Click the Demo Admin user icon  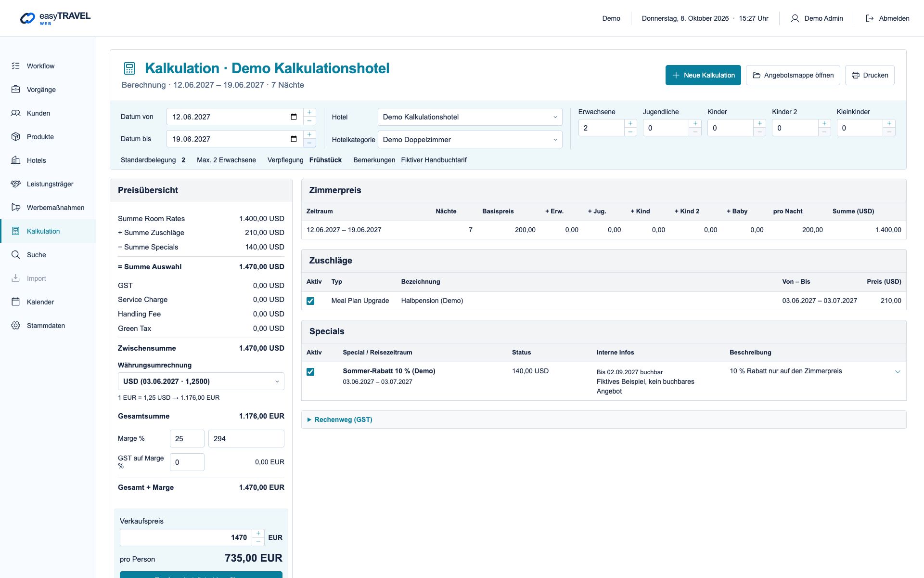click(x=795, y=18)
